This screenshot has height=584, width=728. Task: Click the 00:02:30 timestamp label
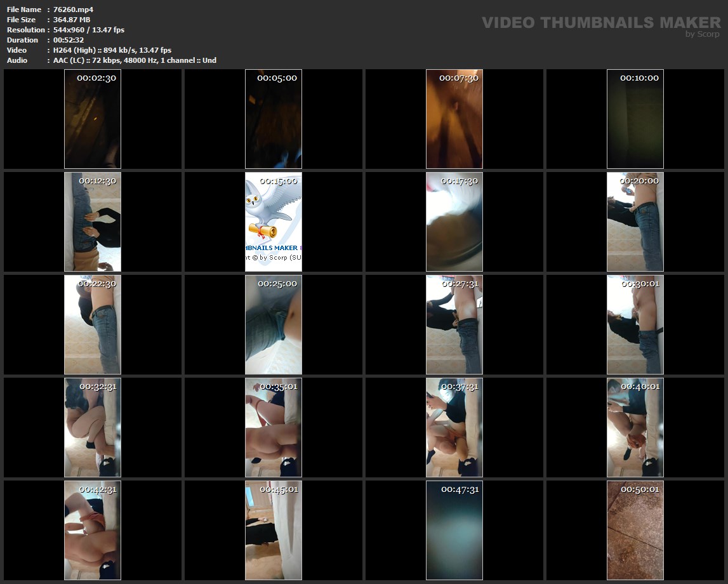point(96,78)
